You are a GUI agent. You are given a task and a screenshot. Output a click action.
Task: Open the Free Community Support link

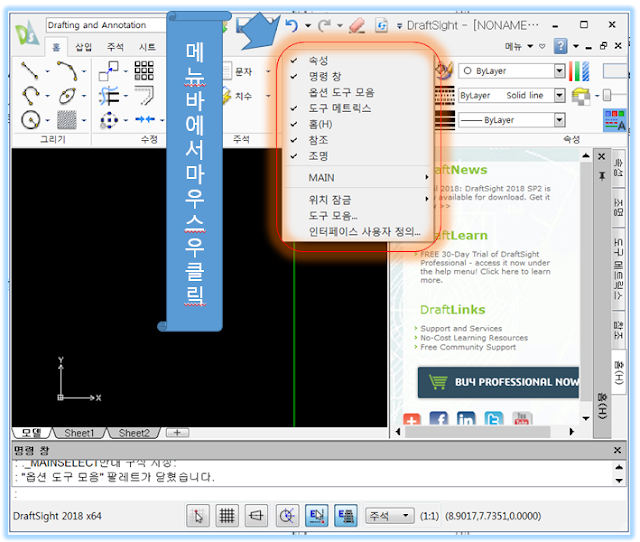pyautogui.click(x=468, y=347)
